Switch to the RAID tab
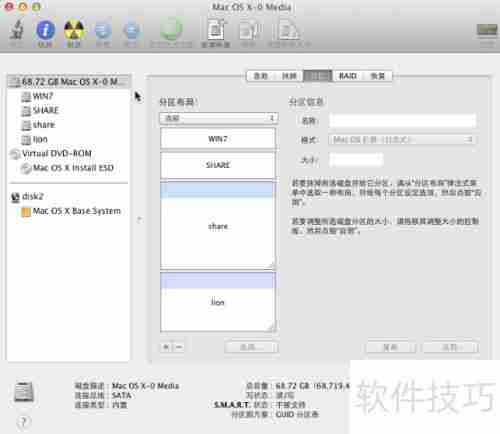This screenshot has height=434, width=500. click(x=347, y=76)
